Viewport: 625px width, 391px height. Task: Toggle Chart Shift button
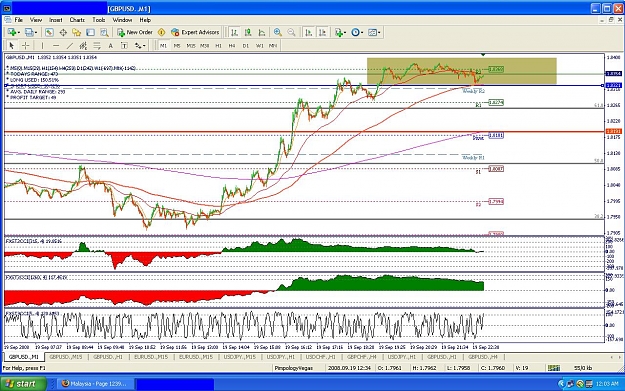[x=322, y=32]
